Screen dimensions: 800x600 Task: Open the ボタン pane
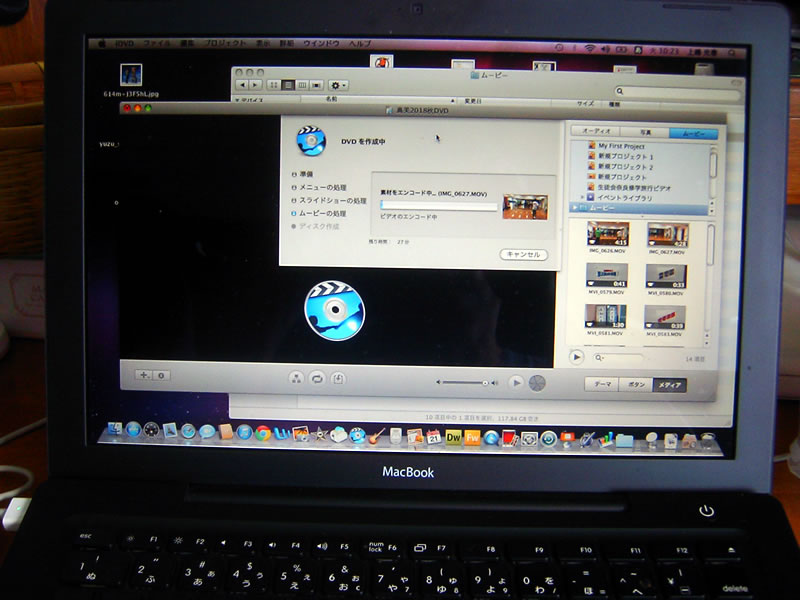pyautogui.click(x=636, y=385)
